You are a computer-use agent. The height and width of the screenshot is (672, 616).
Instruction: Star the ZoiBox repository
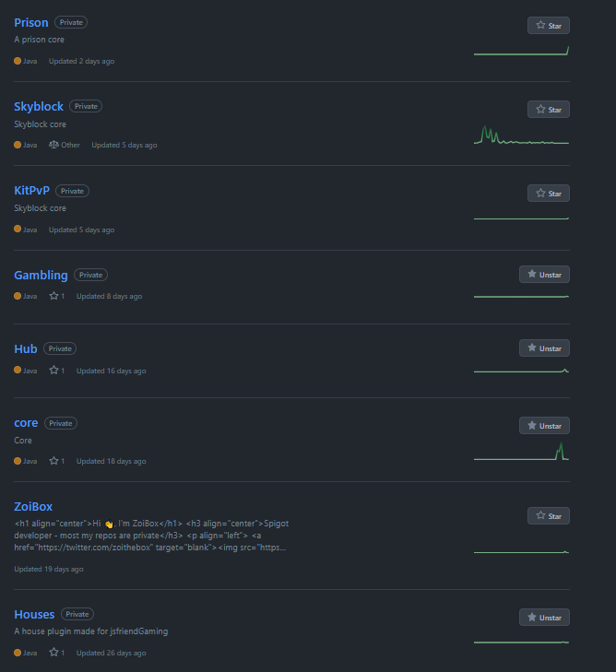[x=548, y=516]
